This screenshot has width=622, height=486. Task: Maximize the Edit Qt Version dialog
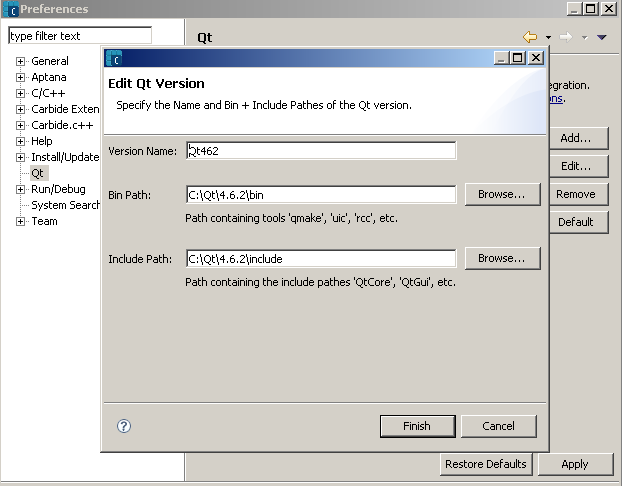coord(518,58)
